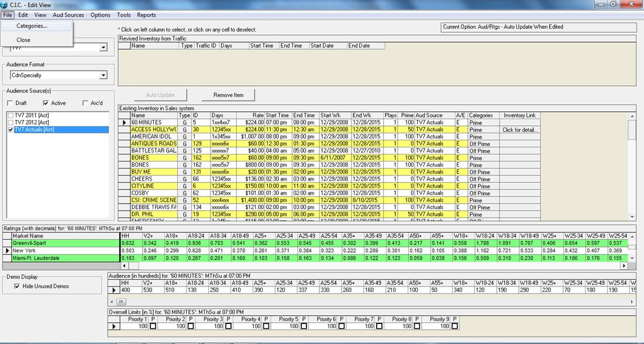The width and height of the screenshot is (644, 344).
Task: Click row pointer arrow beside New York market
Action: coord(7,250)
